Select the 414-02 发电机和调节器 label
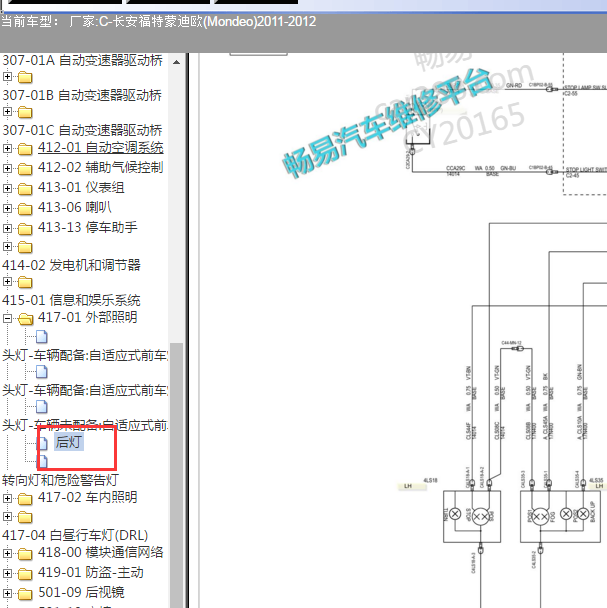Viewport: 607px width, 608px height. 71,265
